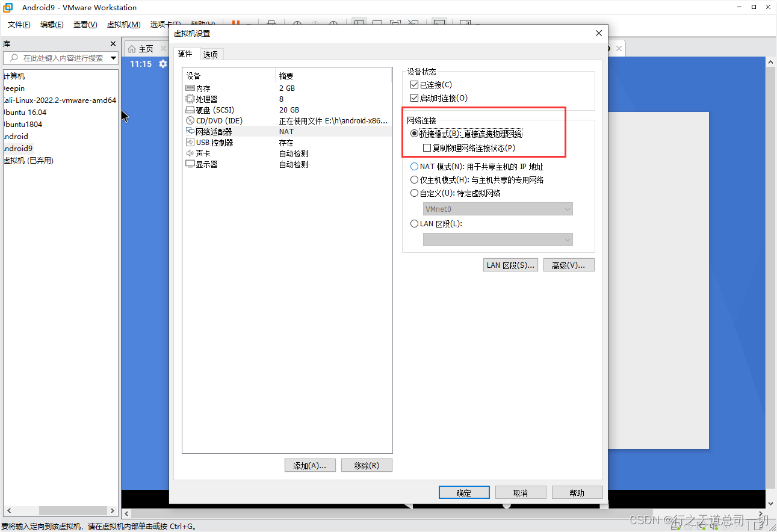
Task: Select Ubuntu1804 in the library
Action: pos(22,125)
